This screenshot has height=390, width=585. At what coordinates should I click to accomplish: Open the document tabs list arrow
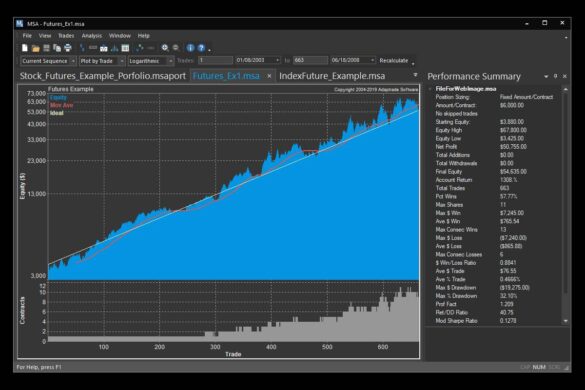[x=415, y=75]
